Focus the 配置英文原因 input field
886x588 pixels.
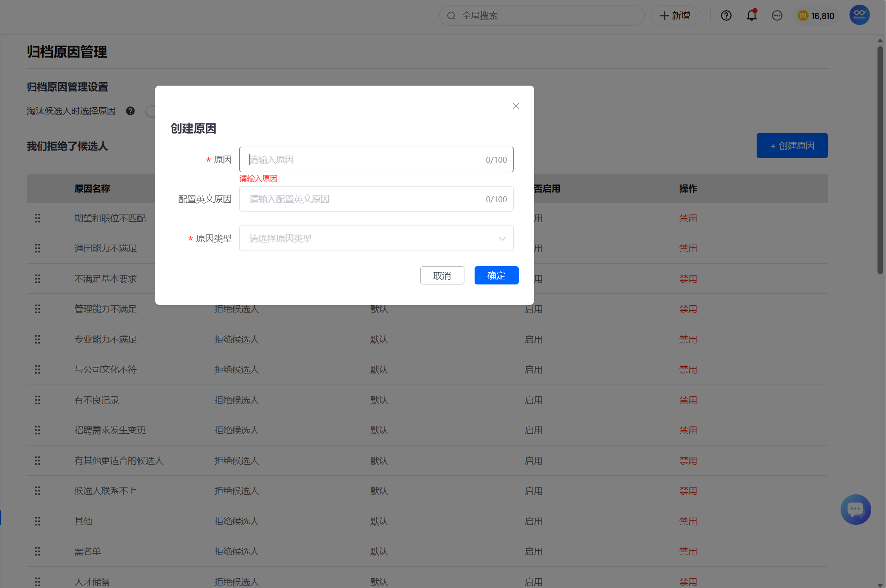click(376, 199)
